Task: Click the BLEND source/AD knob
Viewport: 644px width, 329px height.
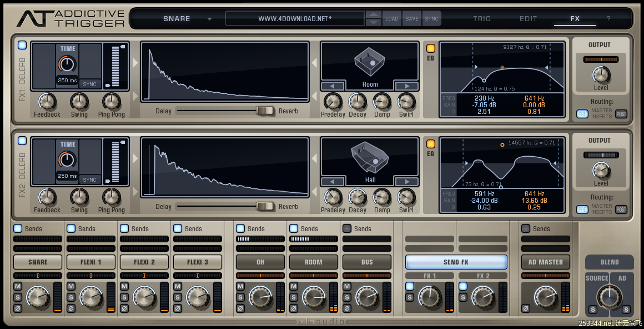Action: click(x=609, y=297)
